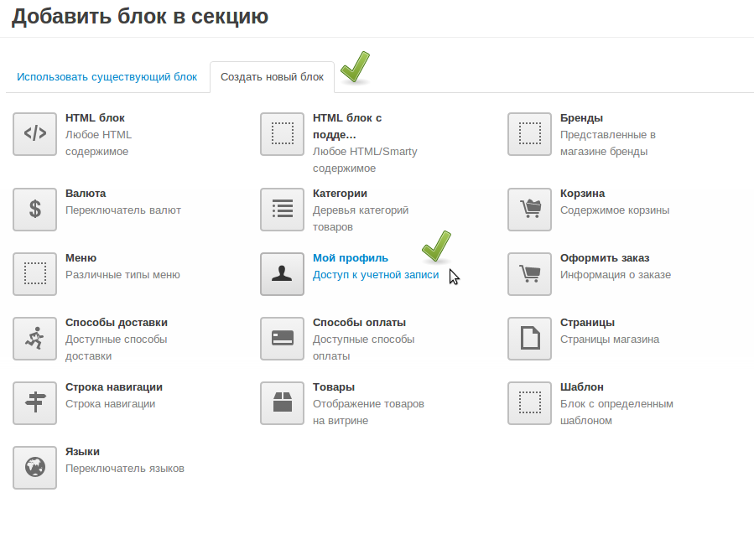Choose the Языки globe icon
Viewport: 754px width, 560px height.
(x=34, y=467)
